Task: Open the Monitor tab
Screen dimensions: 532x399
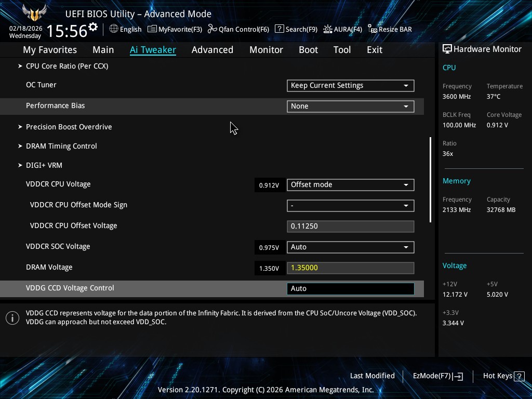Action: pos(267,50)
